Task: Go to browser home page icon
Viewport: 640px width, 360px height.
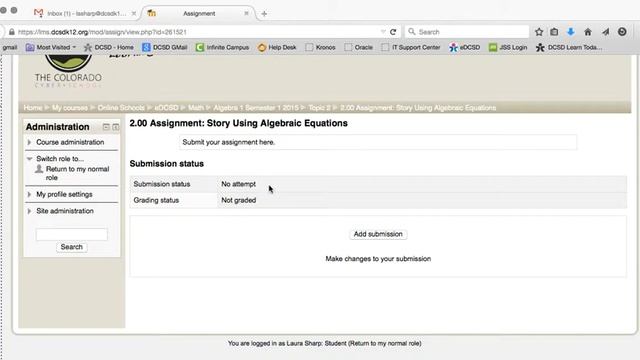Action: point(588,32)
